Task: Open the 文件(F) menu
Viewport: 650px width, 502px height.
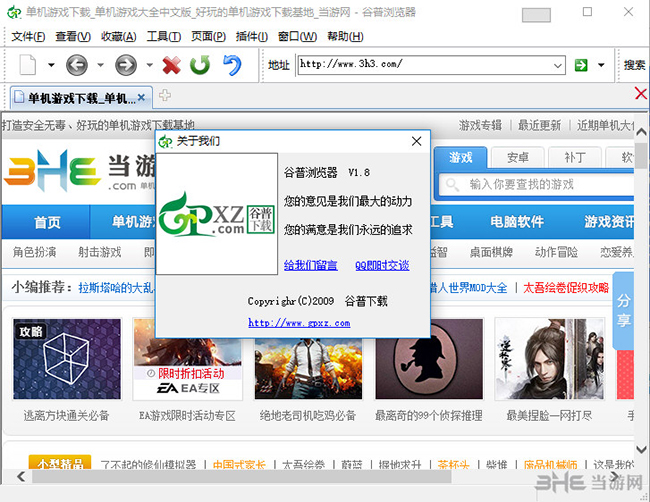Action: pos(28,36)
